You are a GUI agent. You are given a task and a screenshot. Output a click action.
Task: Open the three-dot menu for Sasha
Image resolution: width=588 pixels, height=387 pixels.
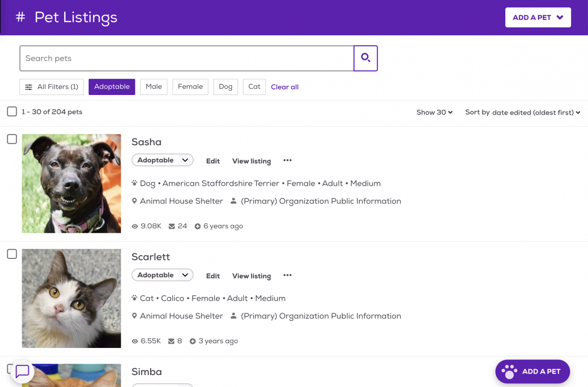pos(288,161)
